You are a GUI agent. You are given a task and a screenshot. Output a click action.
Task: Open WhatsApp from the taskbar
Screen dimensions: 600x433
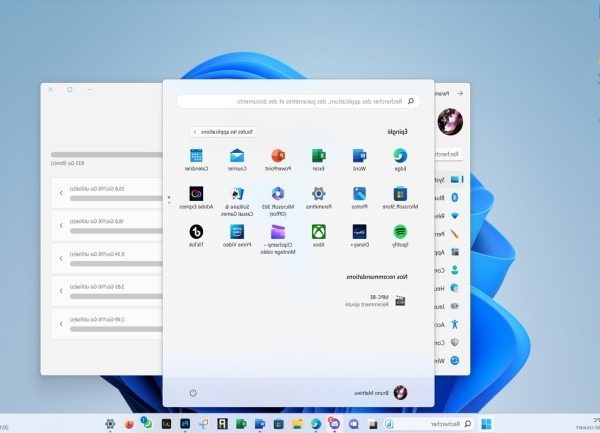[147, 423]
